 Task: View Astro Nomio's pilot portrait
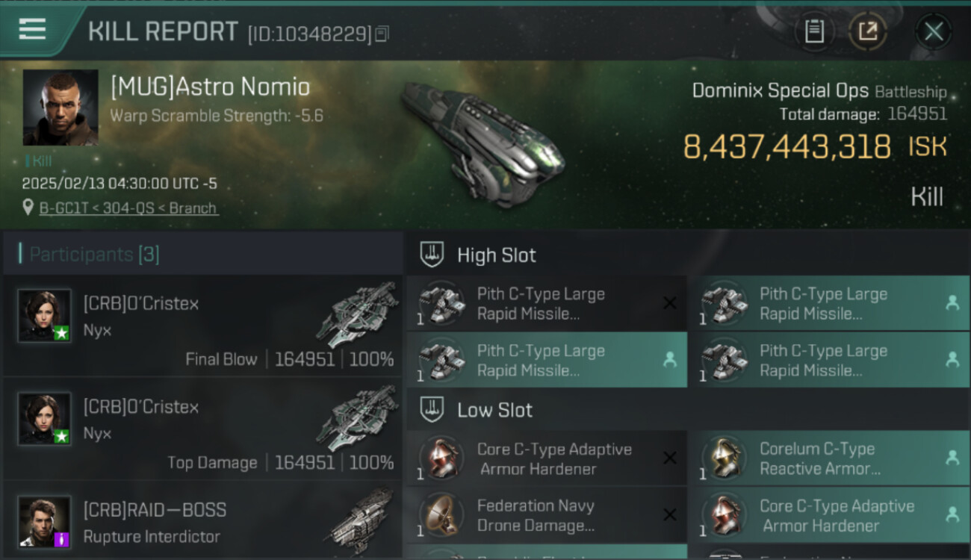tap(61, 108)
